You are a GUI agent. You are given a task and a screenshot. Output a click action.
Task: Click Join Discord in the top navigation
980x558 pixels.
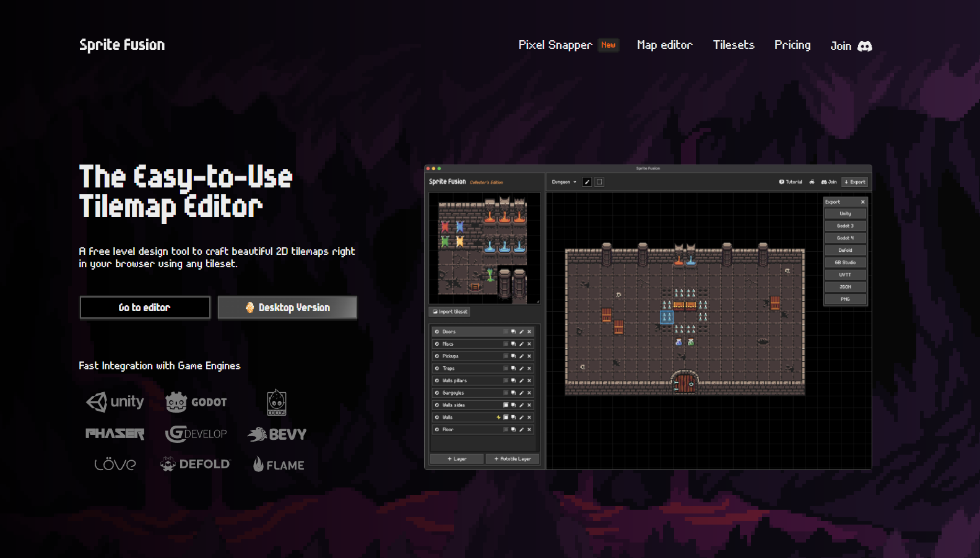tap(851, 46)
